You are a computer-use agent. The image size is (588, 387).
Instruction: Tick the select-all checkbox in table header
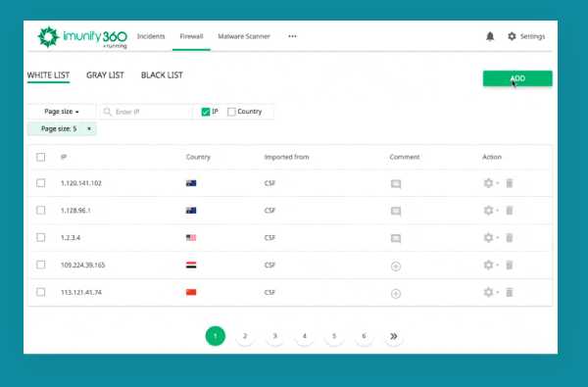41,157
